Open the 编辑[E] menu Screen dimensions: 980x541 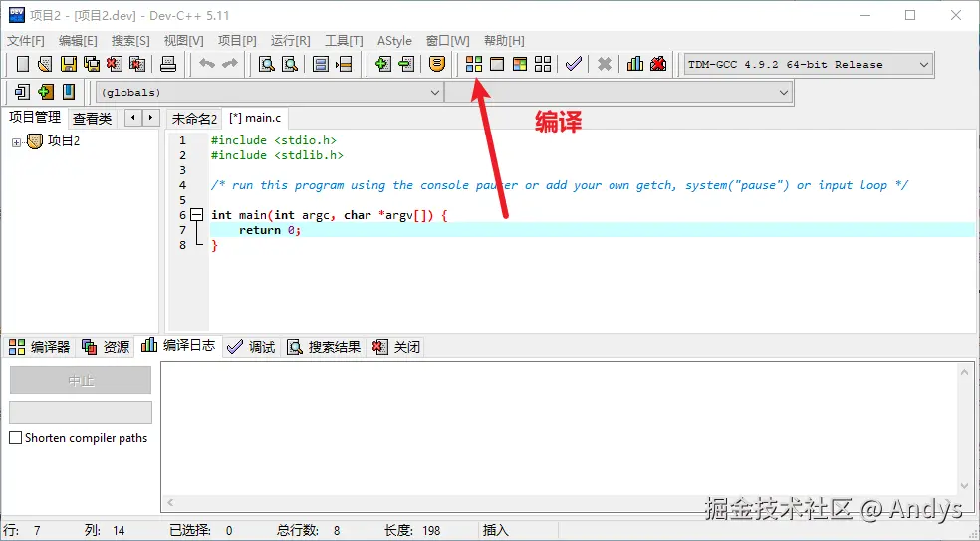[78, 41]
